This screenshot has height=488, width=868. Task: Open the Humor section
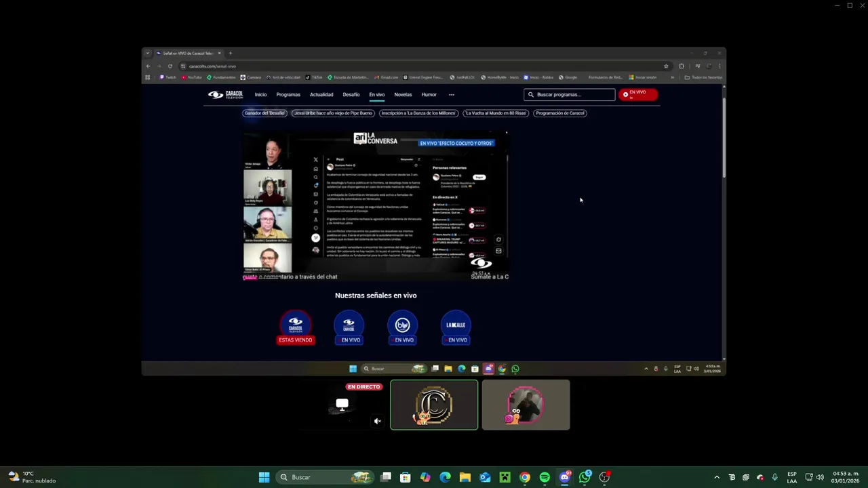(x=429, y=95)
